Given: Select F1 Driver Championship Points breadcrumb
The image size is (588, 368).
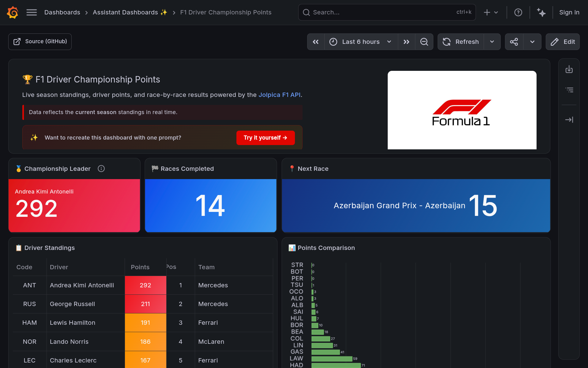Looking at the screenshot, I should coord(226,12).
